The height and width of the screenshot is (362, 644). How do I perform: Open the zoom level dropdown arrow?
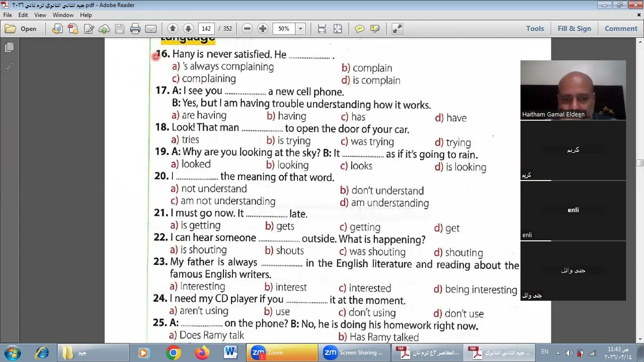300,29
